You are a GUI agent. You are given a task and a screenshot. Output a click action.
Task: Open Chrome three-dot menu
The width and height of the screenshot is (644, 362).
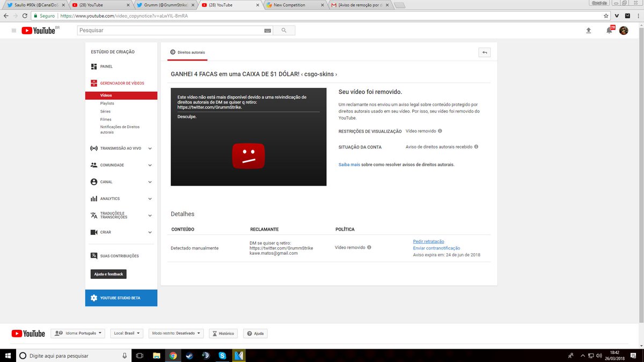coord(638,16)
